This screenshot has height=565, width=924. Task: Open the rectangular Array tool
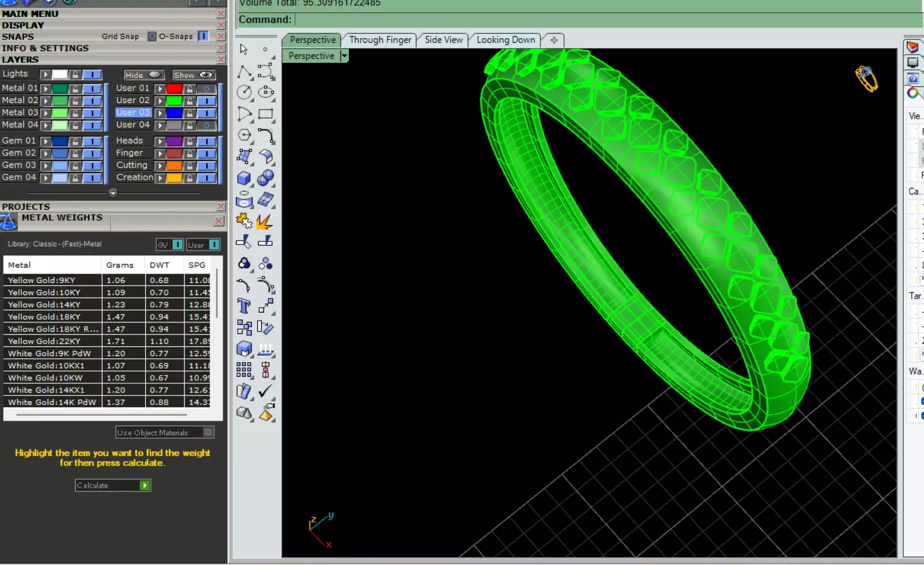[x=244, y=370]
